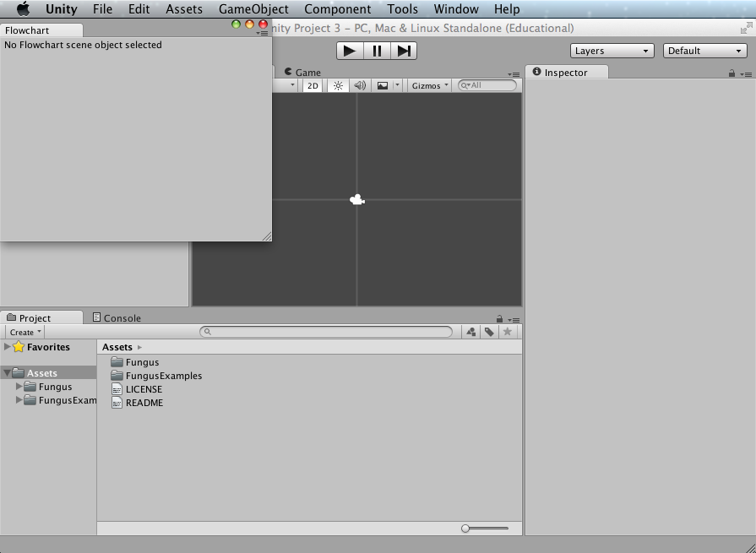Open the Layers dropdown
This screenshot has width=756, height=553.
point(612,51)
